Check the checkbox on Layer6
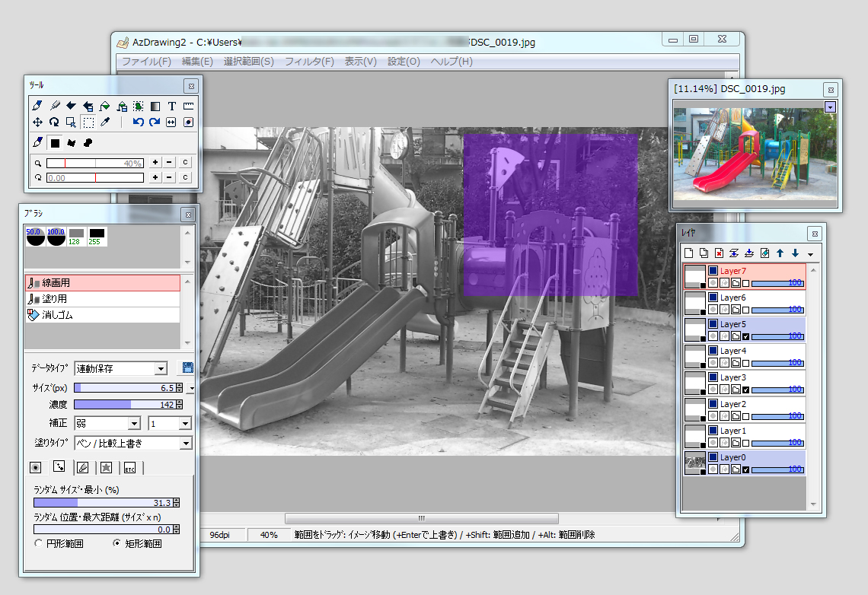Image resolution: width=868 pixels, height=595 pixels. 745,310
